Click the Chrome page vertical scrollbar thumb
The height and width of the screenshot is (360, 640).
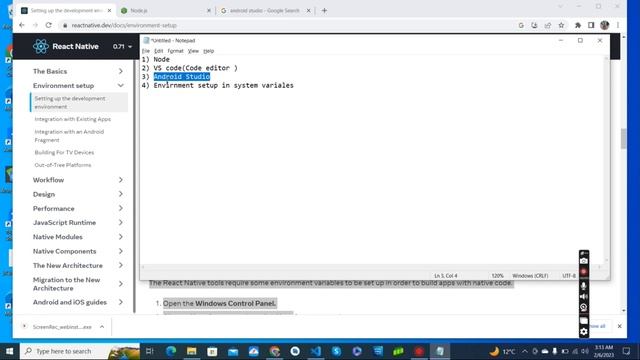[623, 139]
